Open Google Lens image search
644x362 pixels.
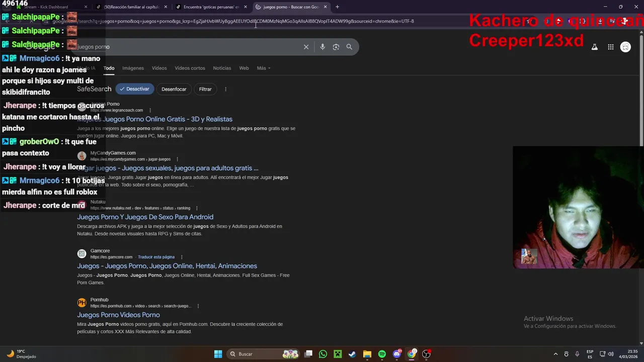pos(336,47)
